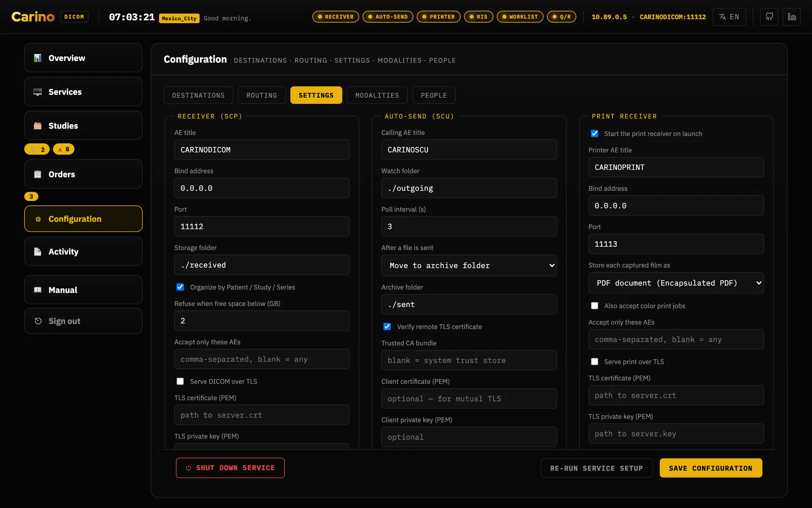Click Re-run Service Setup button
812x508 pixels.
[x=596, y=468]
